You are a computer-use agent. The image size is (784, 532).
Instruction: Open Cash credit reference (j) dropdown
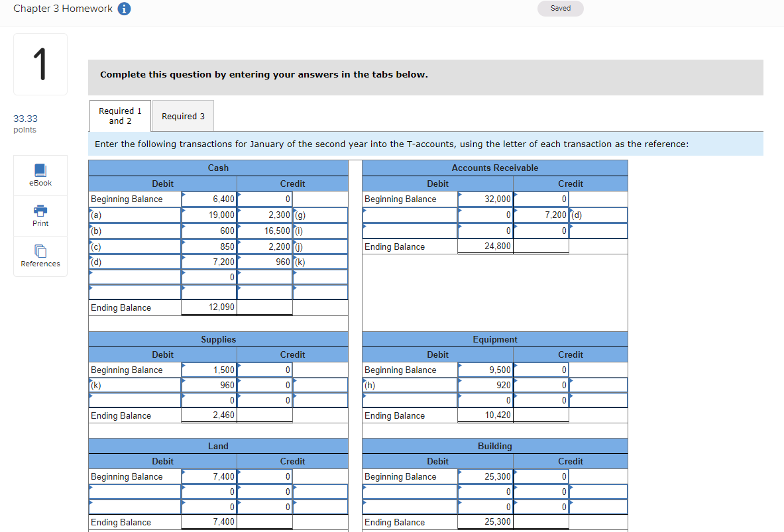click(320, 246)
